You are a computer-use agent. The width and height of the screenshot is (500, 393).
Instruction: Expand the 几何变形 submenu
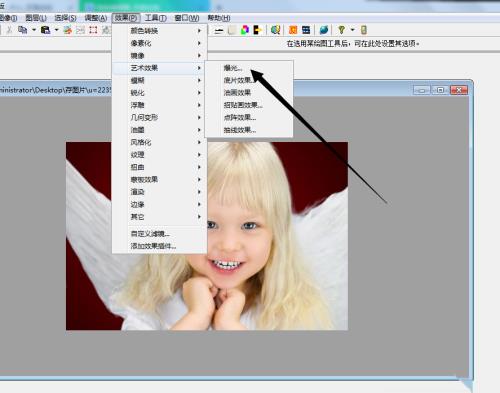coord(159,117)
